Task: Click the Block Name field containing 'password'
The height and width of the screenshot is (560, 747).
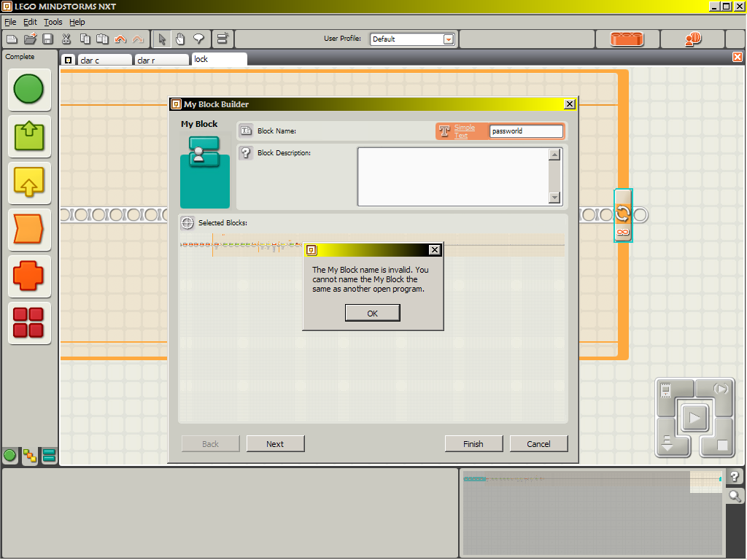Action: (526, 131)
